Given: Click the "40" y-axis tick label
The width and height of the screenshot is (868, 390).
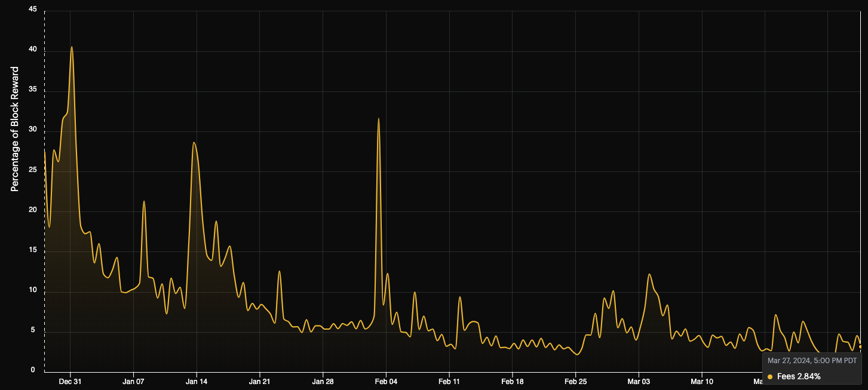Looking at the screenshot, I should [32, 50].
